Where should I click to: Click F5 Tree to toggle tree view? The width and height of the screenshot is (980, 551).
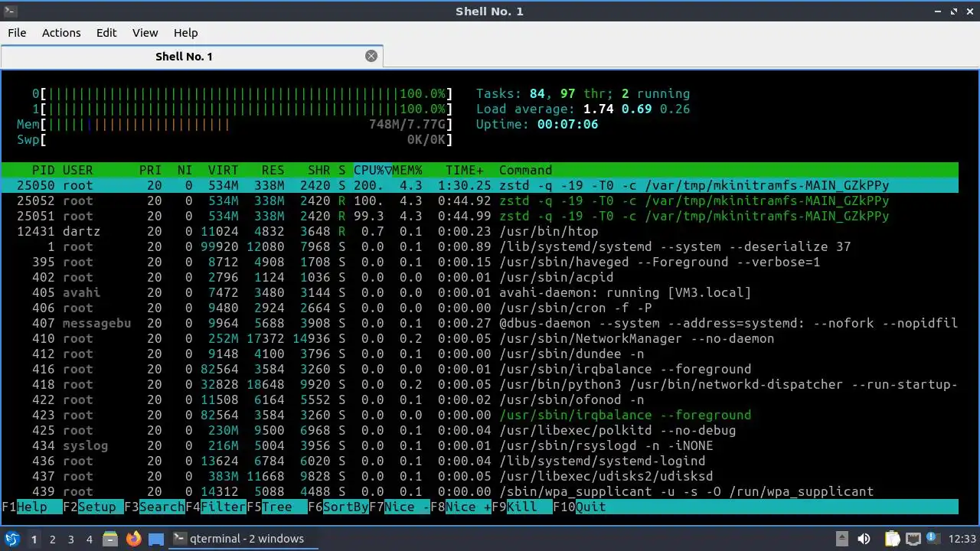pyautogui.click(x=277, y=507)
